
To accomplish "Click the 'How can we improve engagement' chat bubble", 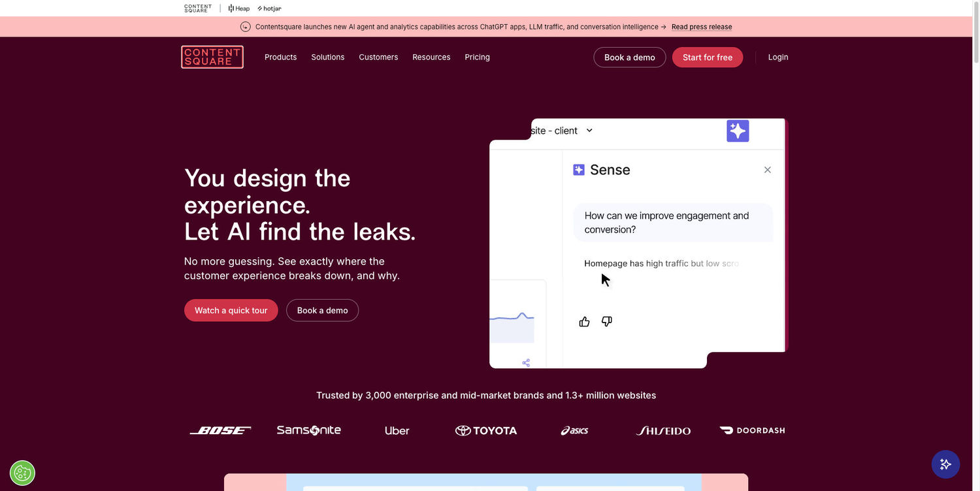I will tap(673, 223).
